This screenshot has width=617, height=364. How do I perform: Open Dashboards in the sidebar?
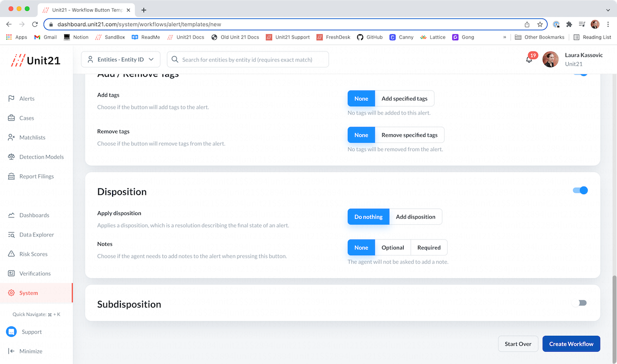point(29,215)
